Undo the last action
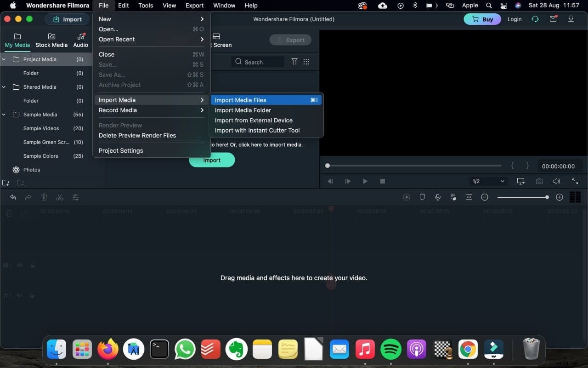Screen dimensions: 588x368 [12, 197]
